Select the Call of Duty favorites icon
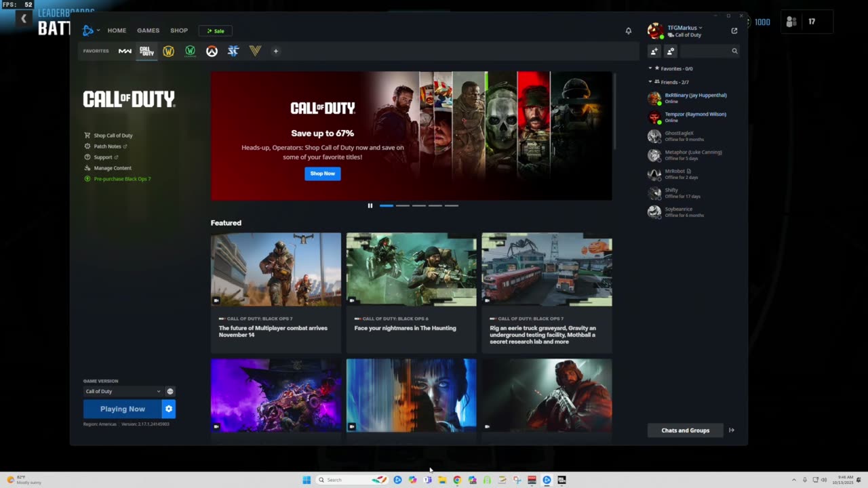Image resolution: width=868 pixels, height=488 pixels. pyautogui.click(x=146, y=51)
